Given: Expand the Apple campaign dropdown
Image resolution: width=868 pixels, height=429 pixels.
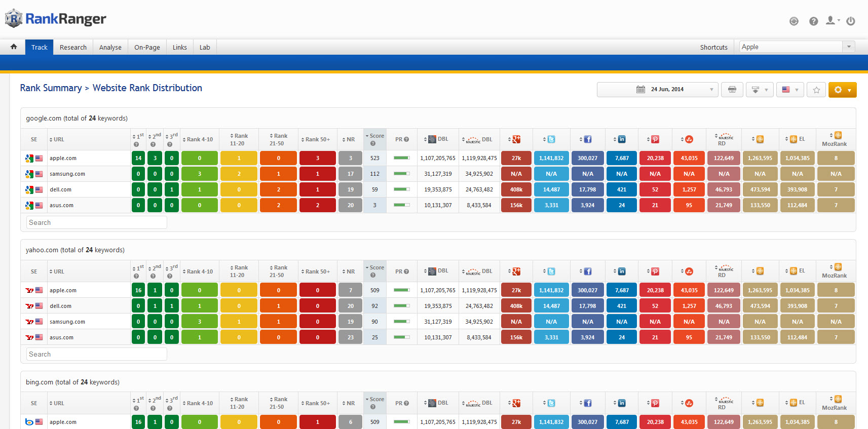Looking at the screenshot, I should pos(849,47).
